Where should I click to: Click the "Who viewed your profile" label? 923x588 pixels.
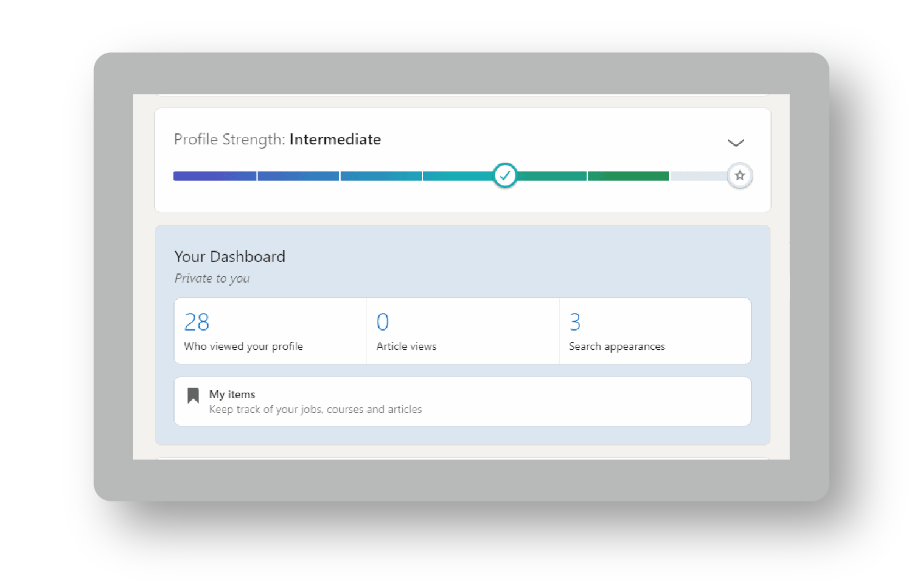pyautogui.click(x=244, y=347)
